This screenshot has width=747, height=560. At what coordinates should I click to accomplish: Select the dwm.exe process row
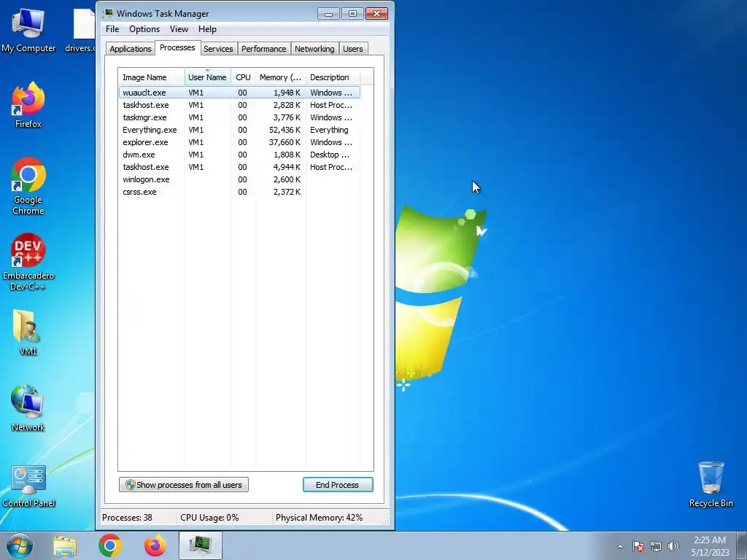[239, 155]
